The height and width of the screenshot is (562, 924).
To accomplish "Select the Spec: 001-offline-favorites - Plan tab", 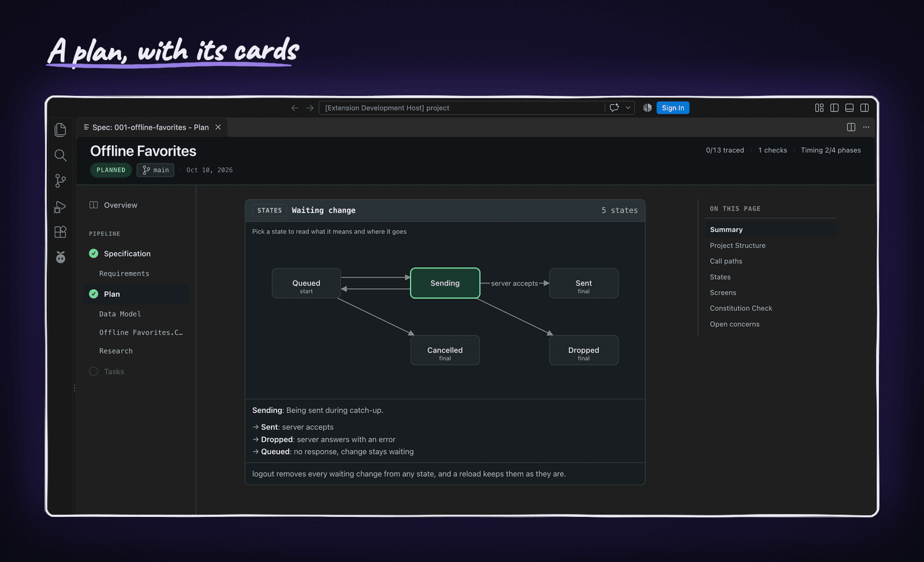I will [152, 127].
